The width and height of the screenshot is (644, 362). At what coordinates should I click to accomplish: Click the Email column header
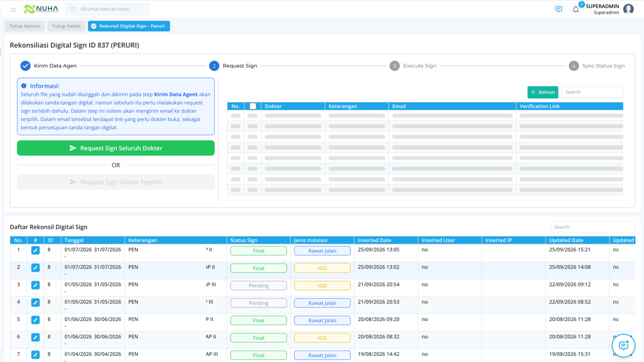click(452, 106)
